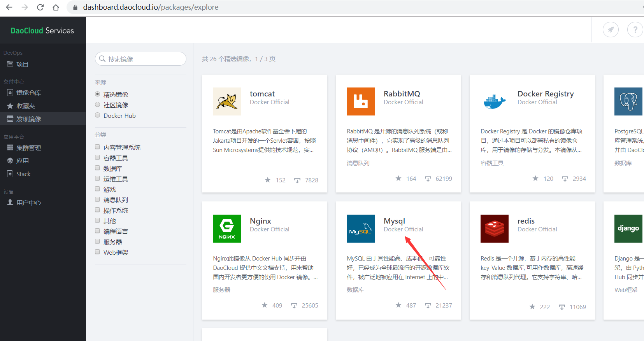Open the RabbitMQ image title
The width and height of the screenshot is (644, 341).
pyautogui.click(x=402, y=94)
